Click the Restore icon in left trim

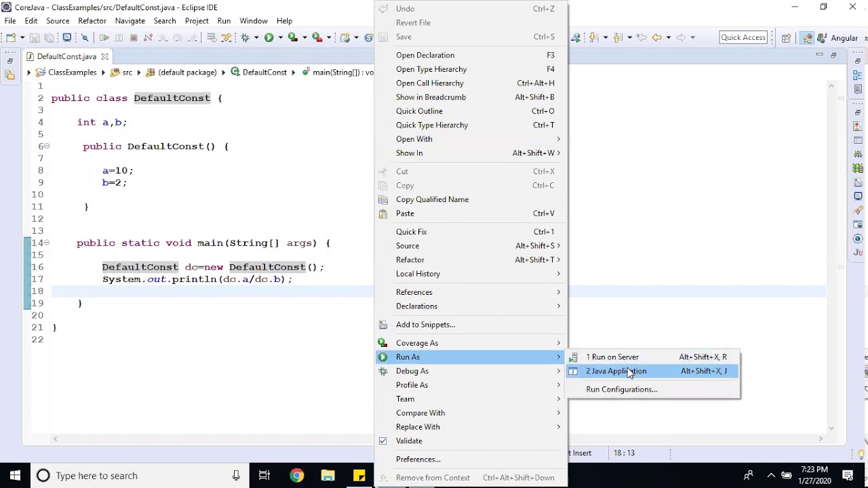10,61
